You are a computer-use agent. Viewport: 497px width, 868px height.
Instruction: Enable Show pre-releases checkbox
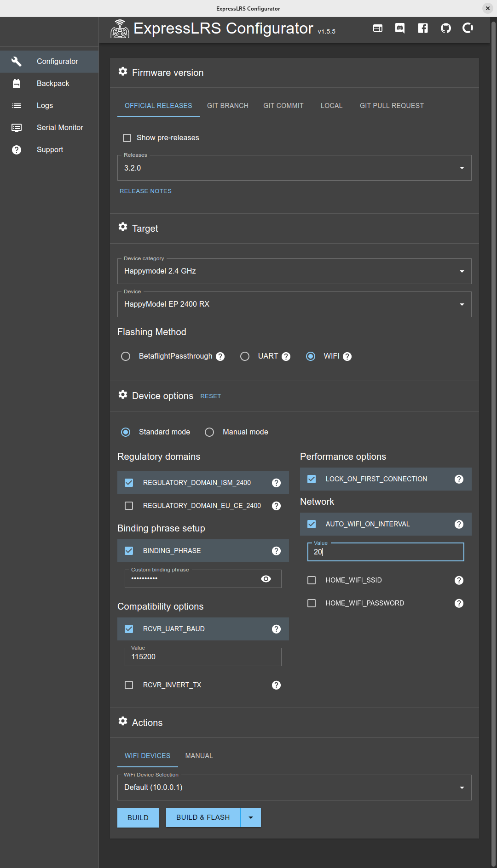point(127,138)
